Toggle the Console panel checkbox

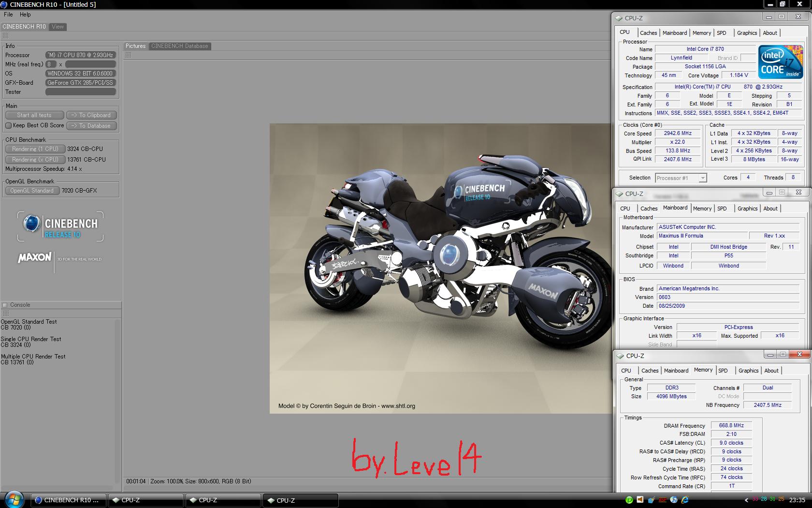click(x=5, y=305)
